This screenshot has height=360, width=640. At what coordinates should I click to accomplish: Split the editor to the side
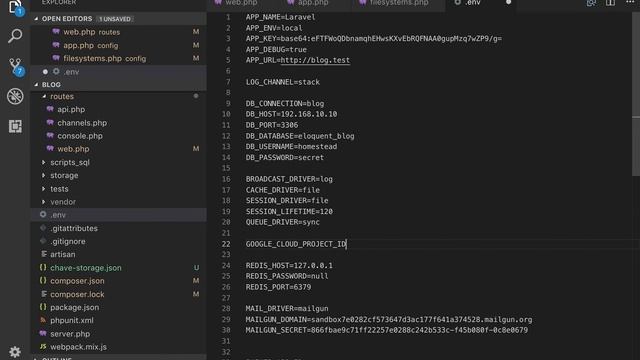click(610, 3)
